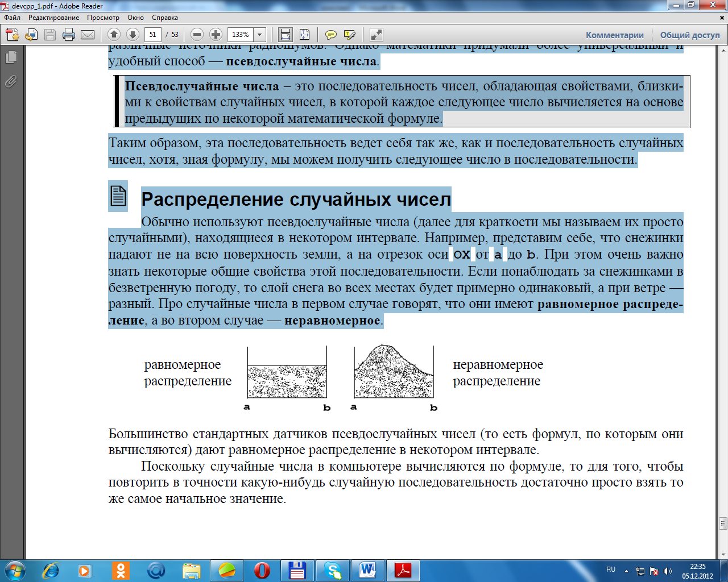Toggle fit-to-width scrolling mode
728x582 pixels.
click(286, 35)
